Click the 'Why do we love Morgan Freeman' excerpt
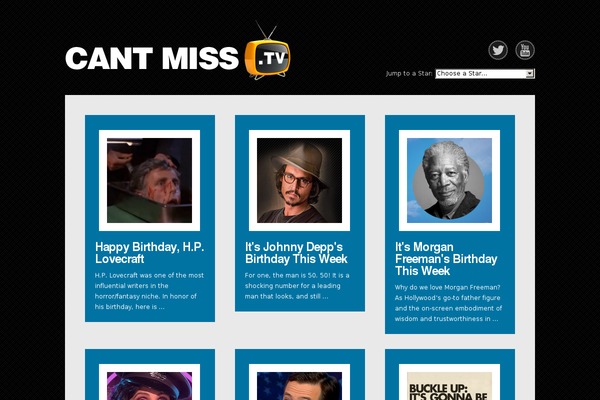This screenshot has width=600, height=400. click(448, 303)
